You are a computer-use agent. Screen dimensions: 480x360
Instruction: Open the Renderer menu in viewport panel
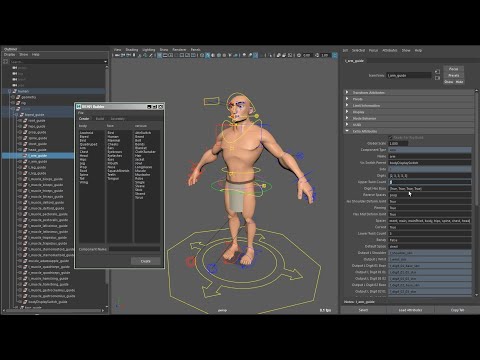[x=179, y=50]
